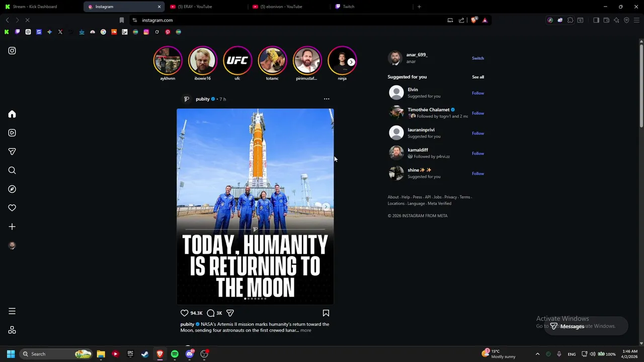644x362 pixels.
Task: Advance the stories tray with the right arrow
Action: tap(351, 62)
